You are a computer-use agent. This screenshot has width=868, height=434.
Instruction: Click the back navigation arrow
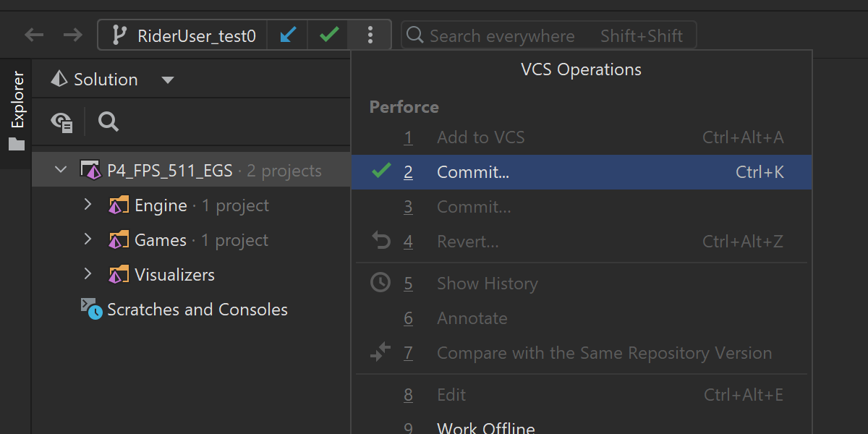[x=34, y=35]
